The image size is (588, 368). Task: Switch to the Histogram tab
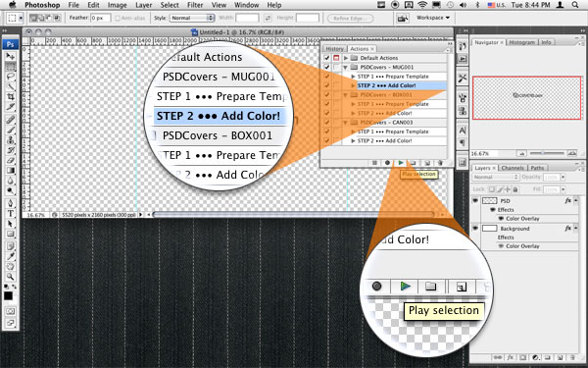[x=521, y=42]
